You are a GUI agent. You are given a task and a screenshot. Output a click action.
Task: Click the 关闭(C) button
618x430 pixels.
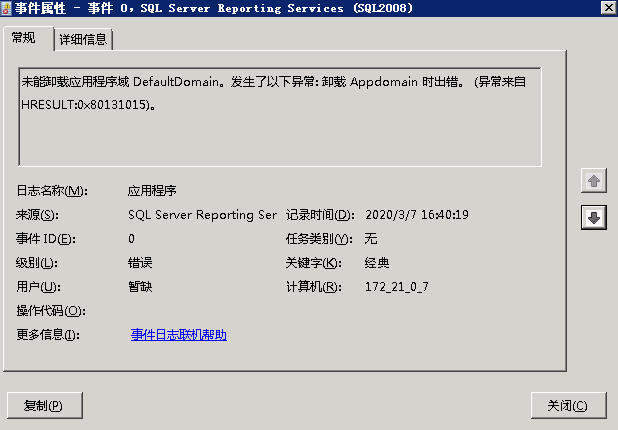tap(568, 405)
